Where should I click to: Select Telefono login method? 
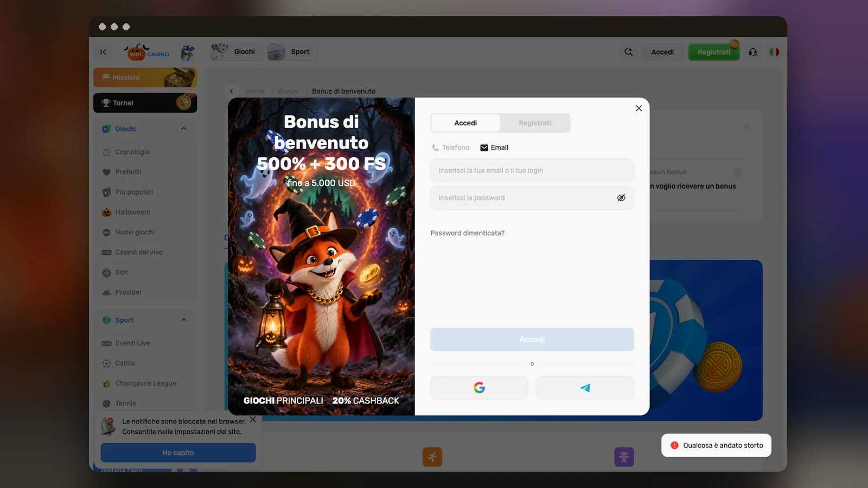(450, 147)
